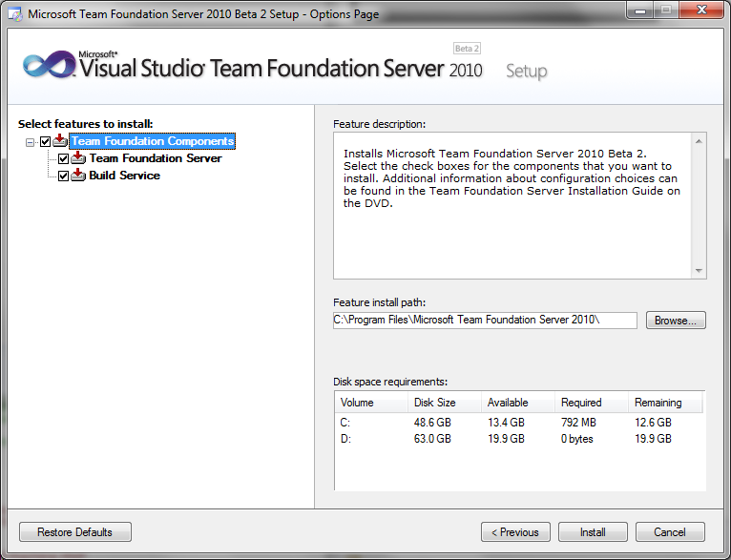This screenshot has height=560, width=731.
Task: Start installation with the Install button
Action: coord(593,532)
